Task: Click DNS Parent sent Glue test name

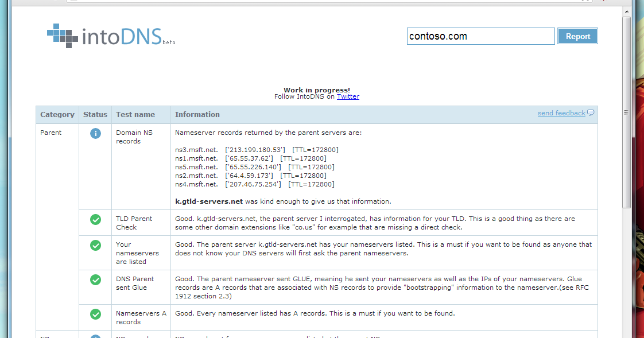Action: (135, 283)
